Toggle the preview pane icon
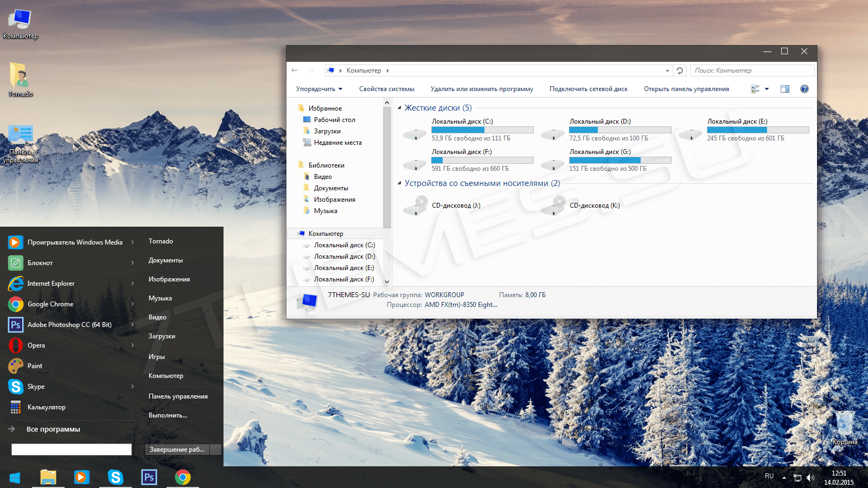 pyautogui.click(x=784, y=89)
